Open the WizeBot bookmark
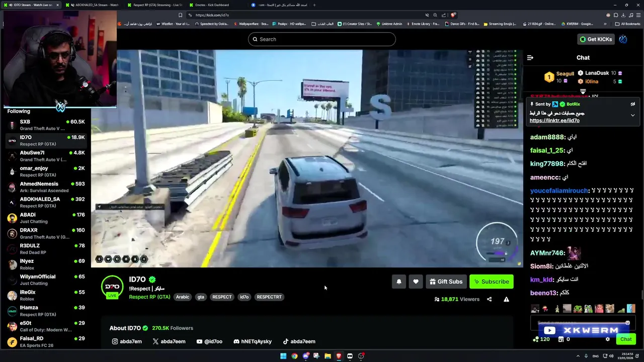 (x=173, y=24)
